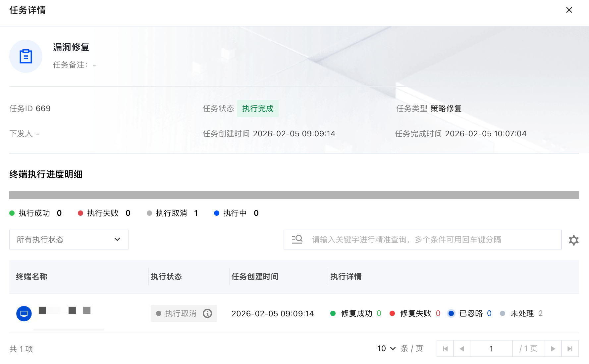Click the 修复成功 count in the row
Viewport: 589px width, 364px height.
tap(379, 313)
